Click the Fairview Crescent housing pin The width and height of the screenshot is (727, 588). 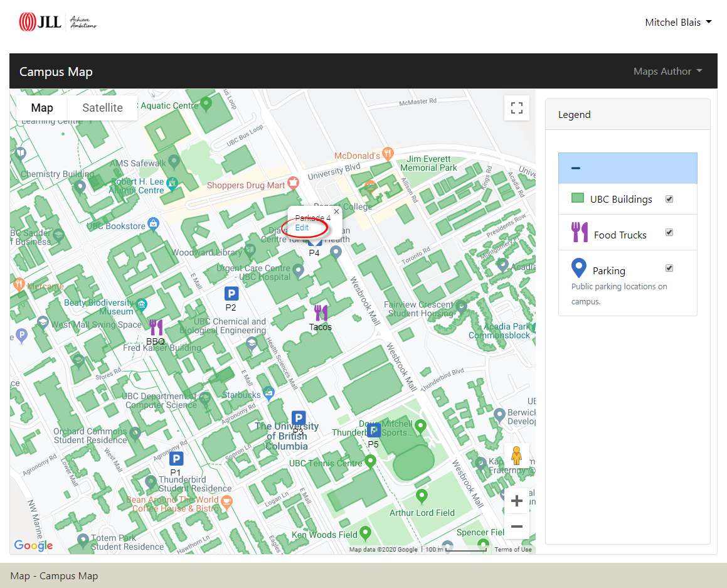(x=461, y=306)
